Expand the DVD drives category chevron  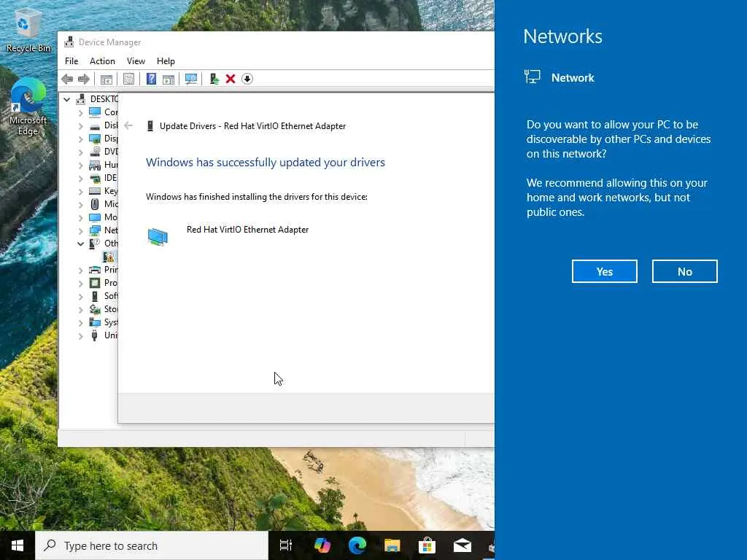[80, 152]
